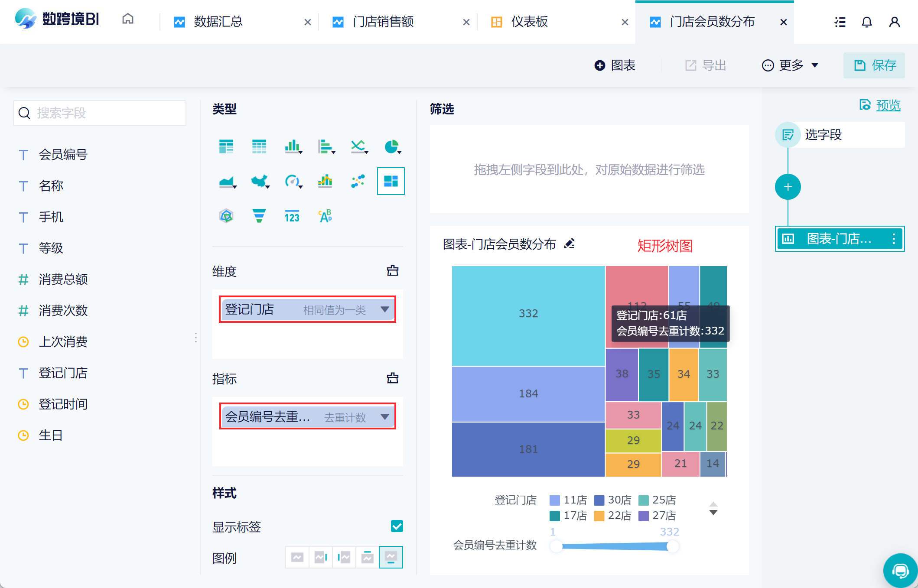Select the funnel chart type icon

(259, 215)
